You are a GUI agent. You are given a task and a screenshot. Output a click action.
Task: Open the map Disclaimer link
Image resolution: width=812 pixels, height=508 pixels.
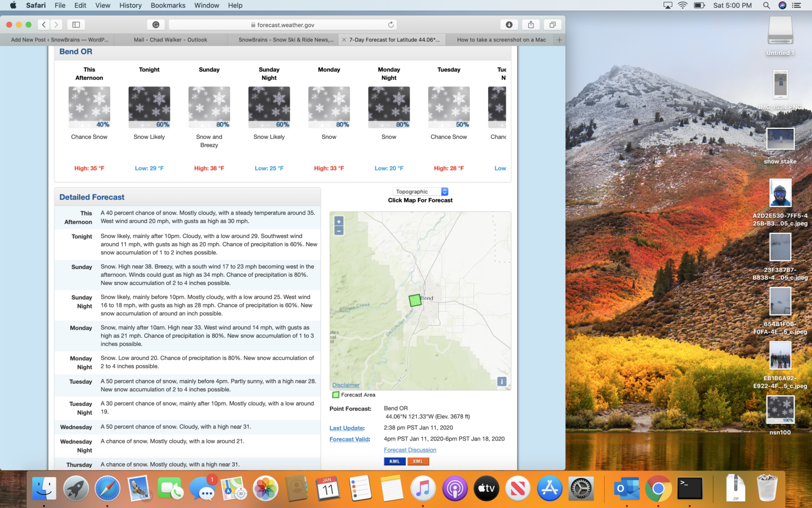click(x=346, y=385)
